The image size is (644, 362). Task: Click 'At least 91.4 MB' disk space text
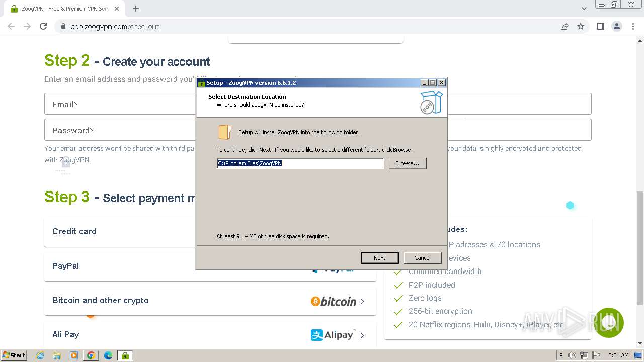273,236
